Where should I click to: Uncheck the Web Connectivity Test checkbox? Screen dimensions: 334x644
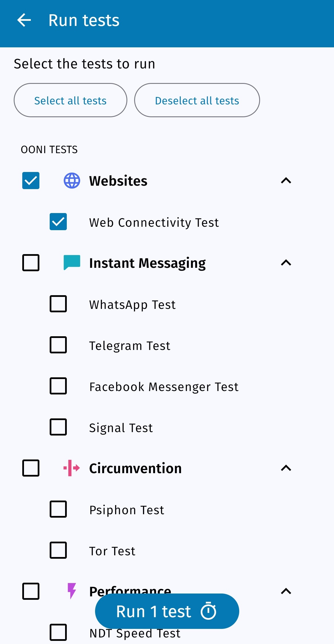58,222
